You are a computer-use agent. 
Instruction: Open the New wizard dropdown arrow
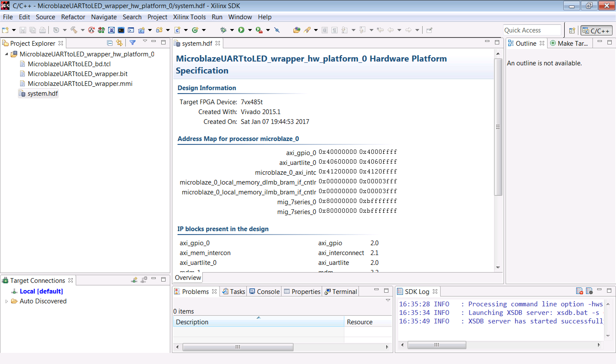[14, 30]
